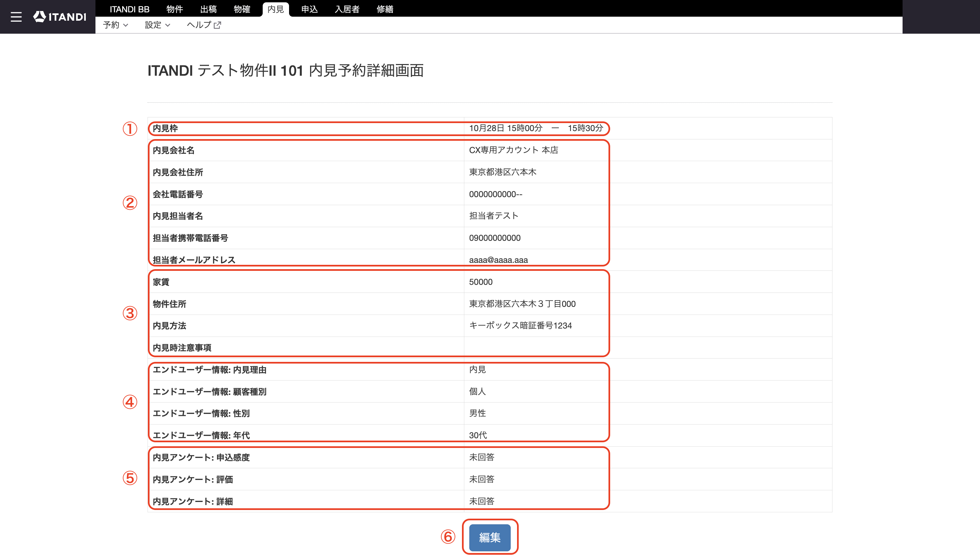Image resolution: width=980 pixels, height=555 pixels.
Task: Select the value CX専用アカウント 本店
Action: pyautogui.click(x=513, y=150)
